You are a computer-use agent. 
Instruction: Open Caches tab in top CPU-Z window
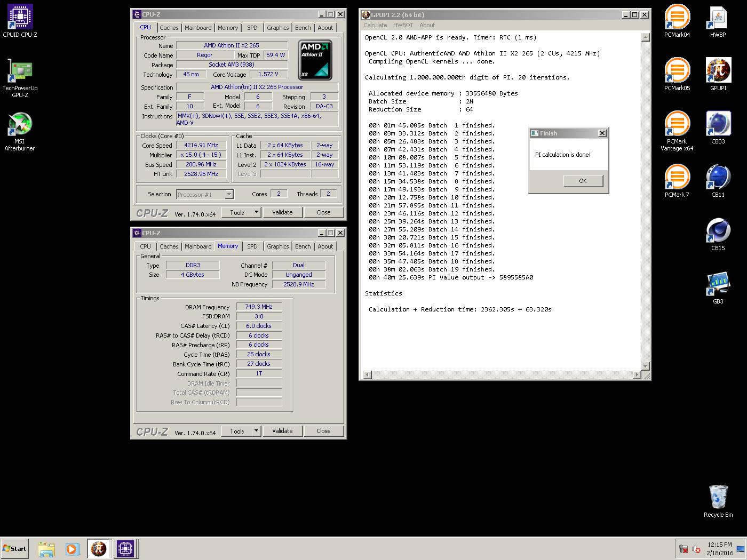(x=169, y=28)
